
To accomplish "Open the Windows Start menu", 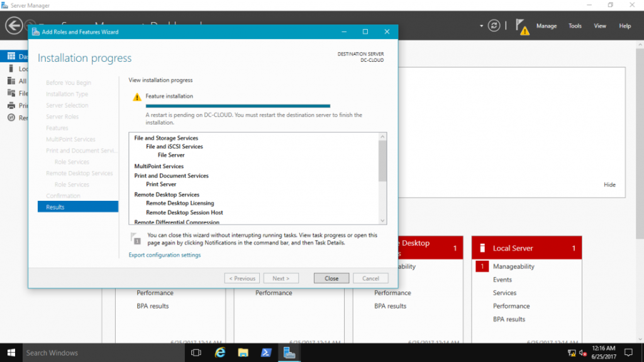I will 11,353.
